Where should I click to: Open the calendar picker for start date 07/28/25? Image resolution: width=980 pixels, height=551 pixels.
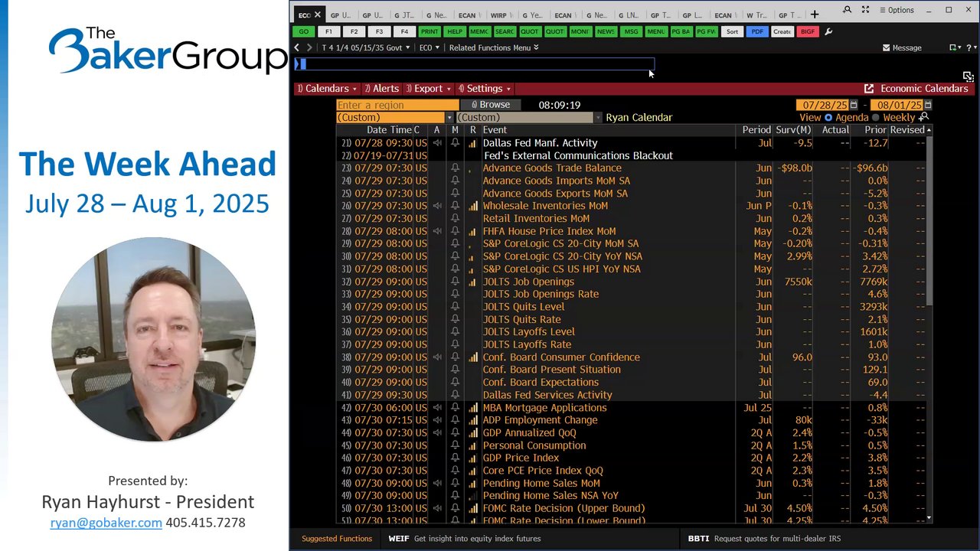click(854, 105)
